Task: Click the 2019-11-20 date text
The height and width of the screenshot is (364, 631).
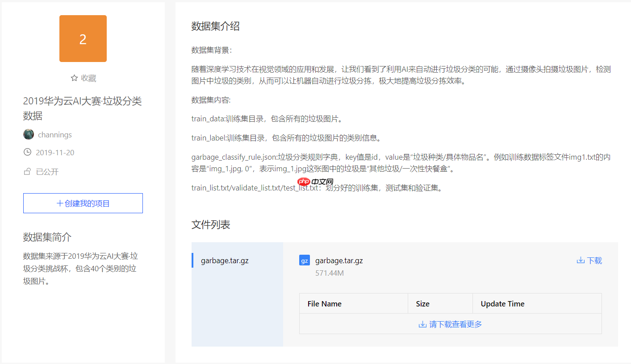Action: [55, 153]
